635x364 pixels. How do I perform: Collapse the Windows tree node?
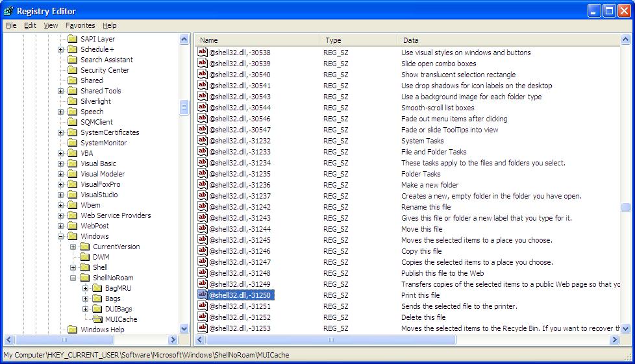61,236
